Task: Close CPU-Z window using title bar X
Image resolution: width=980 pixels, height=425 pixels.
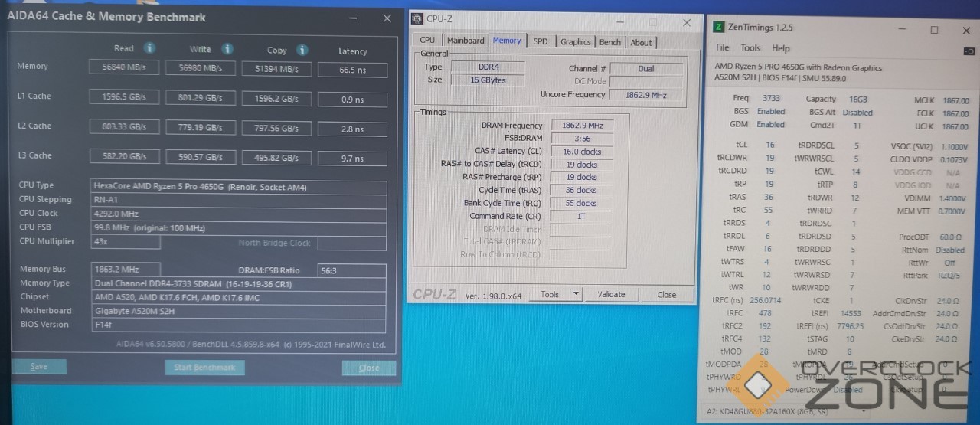Action: [688, 23]
